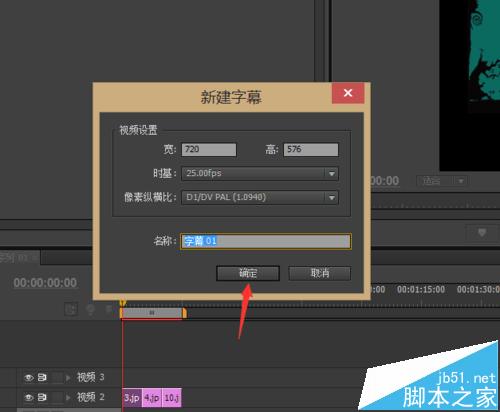Viewport: 500px width, 412px height.
Task: Click the marker icon below program monitor
Action: coord(482,232)
